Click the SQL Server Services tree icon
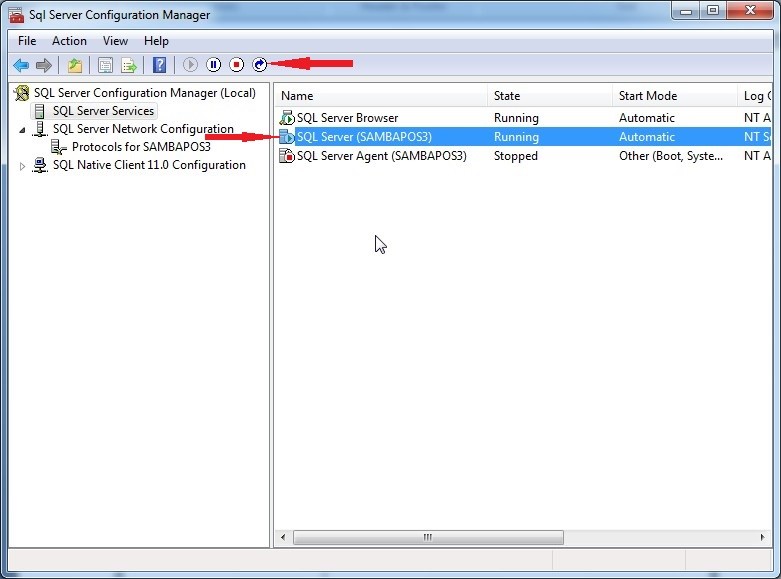 point(40,111)
